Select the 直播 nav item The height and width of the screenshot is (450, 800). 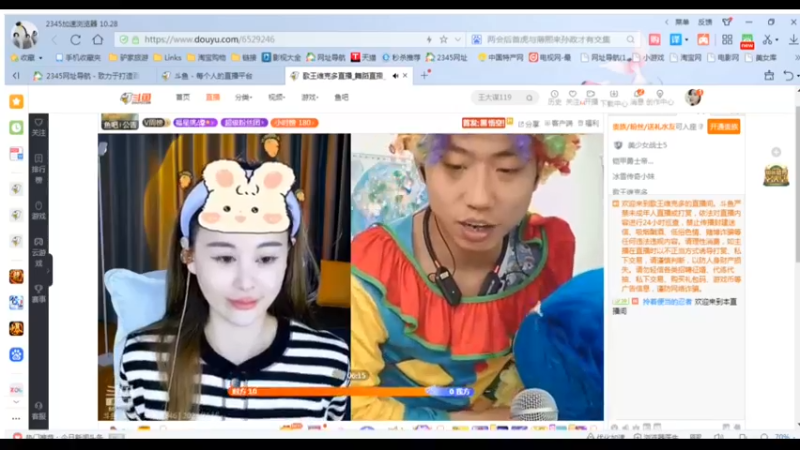pos(213,97)
